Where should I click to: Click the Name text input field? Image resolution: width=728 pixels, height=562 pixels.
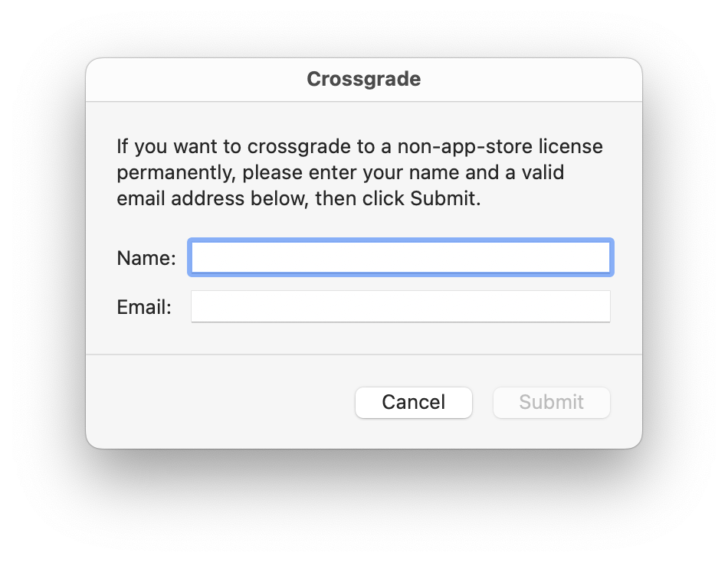(400, 257)
